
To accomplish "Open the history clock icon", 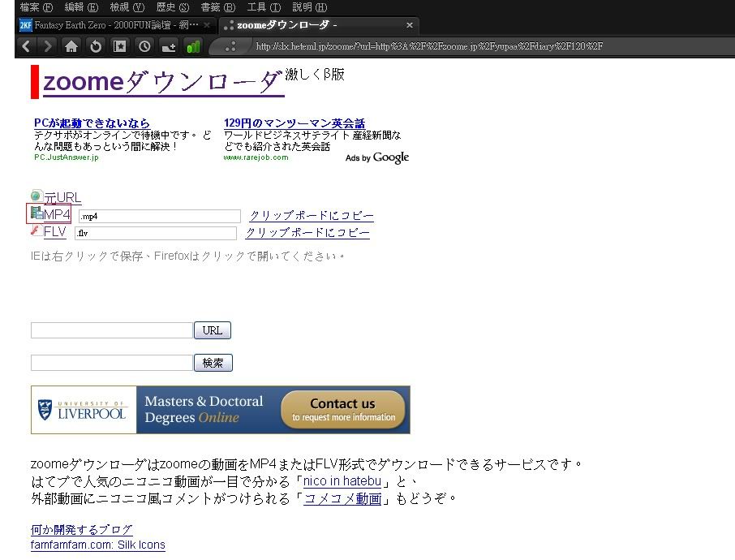I will pyautogui.click(x=144, y=46).
